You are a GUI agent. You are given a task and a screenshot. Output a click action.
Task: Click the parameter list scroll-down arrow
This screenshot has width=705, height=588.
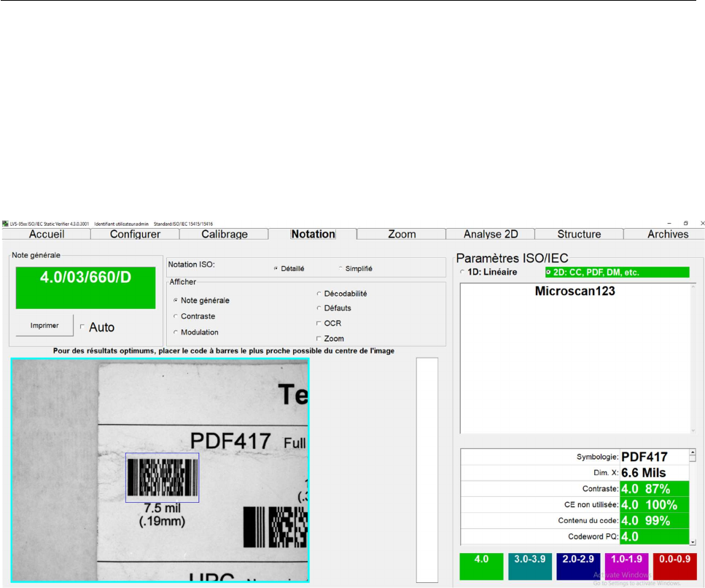693,542
